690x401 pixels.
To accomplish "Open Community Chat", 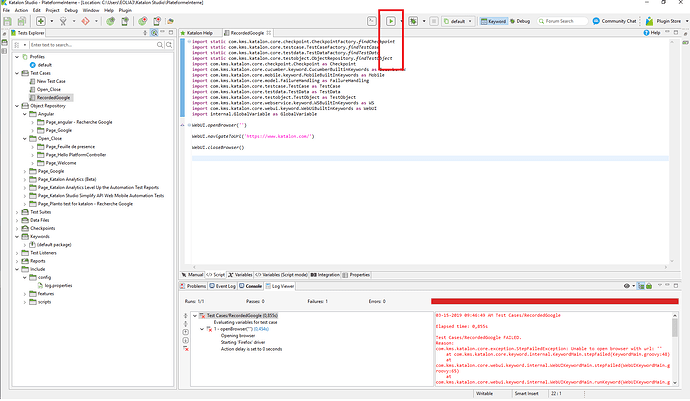I will [614, 21].
